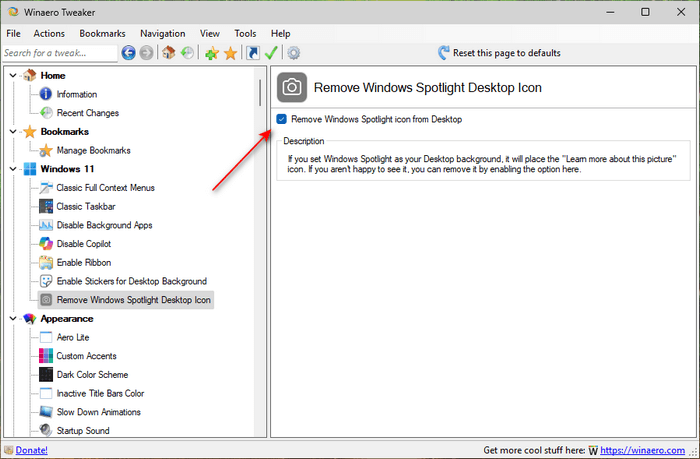Open the Navigation menu
Screen dimensions: 700x459
[x=162, y=33]
